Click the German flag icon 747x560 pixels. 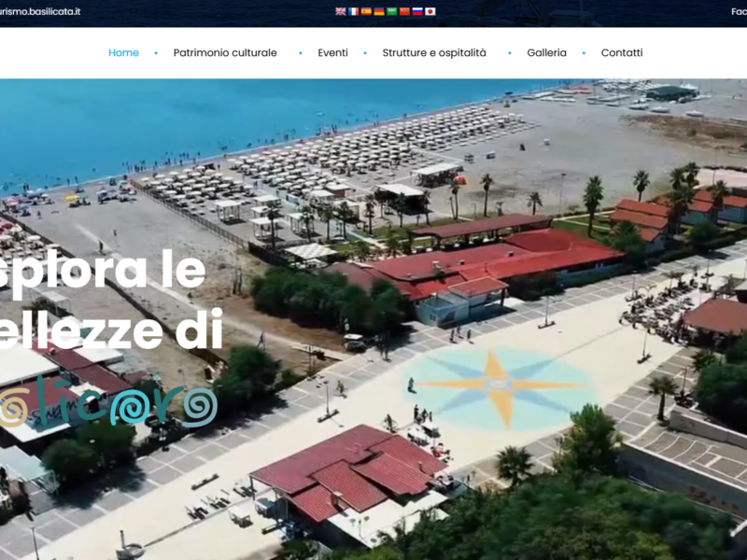pyautogui.click(x=379, y=11)
